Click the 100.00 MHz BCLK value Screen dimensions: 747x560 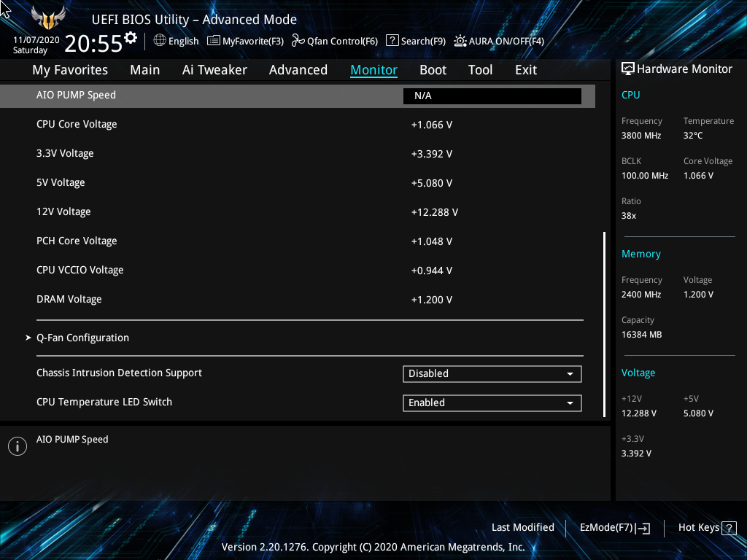(x=645, y=176)
